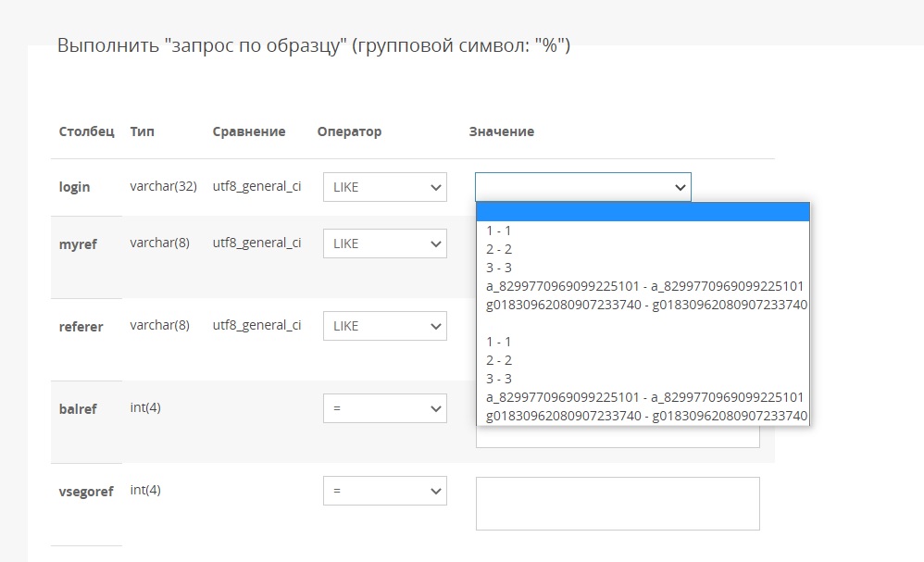Open the LIKE operator dropdown for myref
Screen dimensions: 924x562
tap(384, 244)
